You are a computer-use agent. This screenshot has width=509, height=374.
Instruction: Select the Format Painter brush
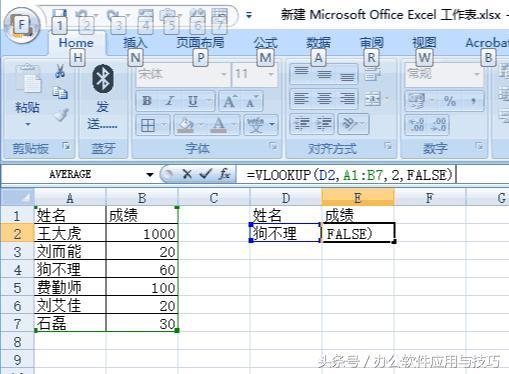tap(61, 115)
